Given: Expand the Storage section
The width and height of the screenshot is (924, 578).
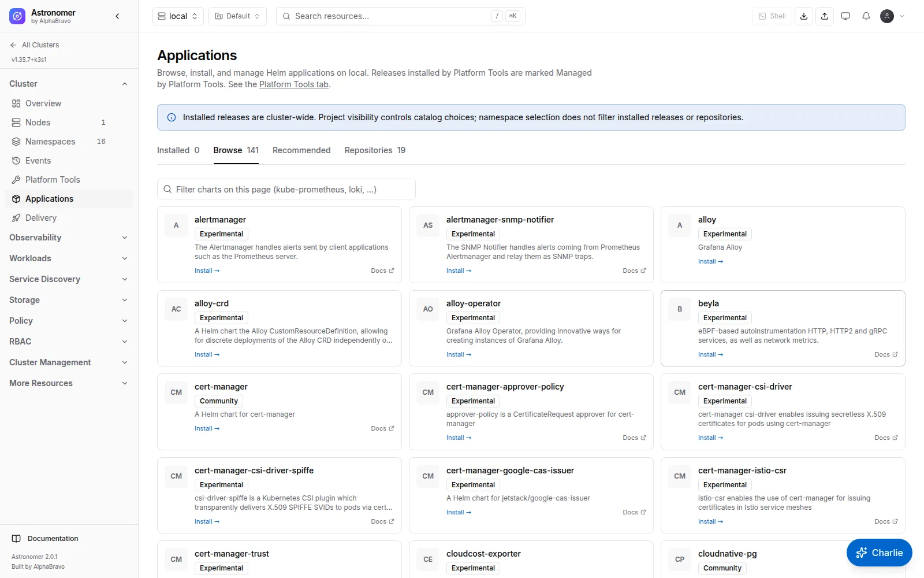Looking at the screenshot, I should coord(69,300).
